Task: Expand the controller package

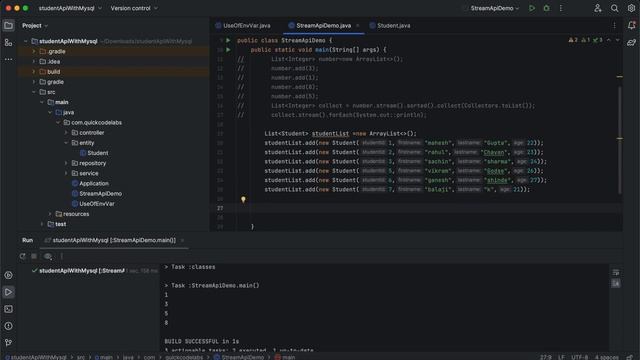Action: [x=66, y=133]
